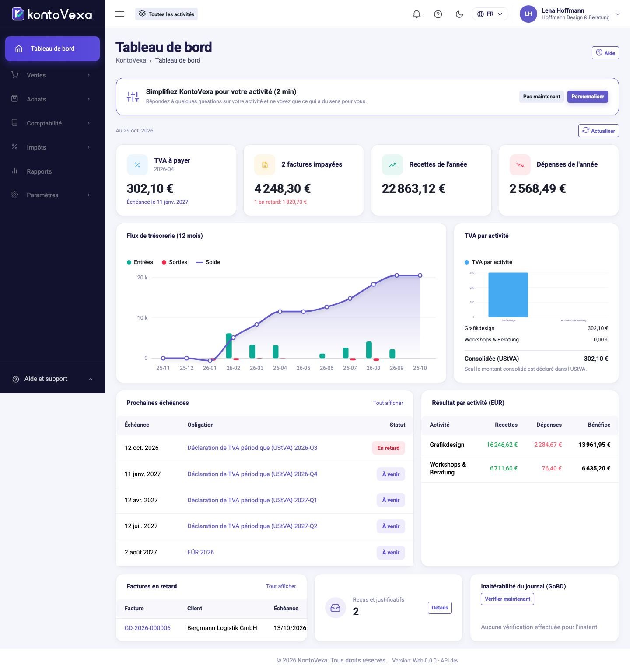Refresh data with Actualiser button
This screenshot has width=630, height=672.
tap(598, 131)
